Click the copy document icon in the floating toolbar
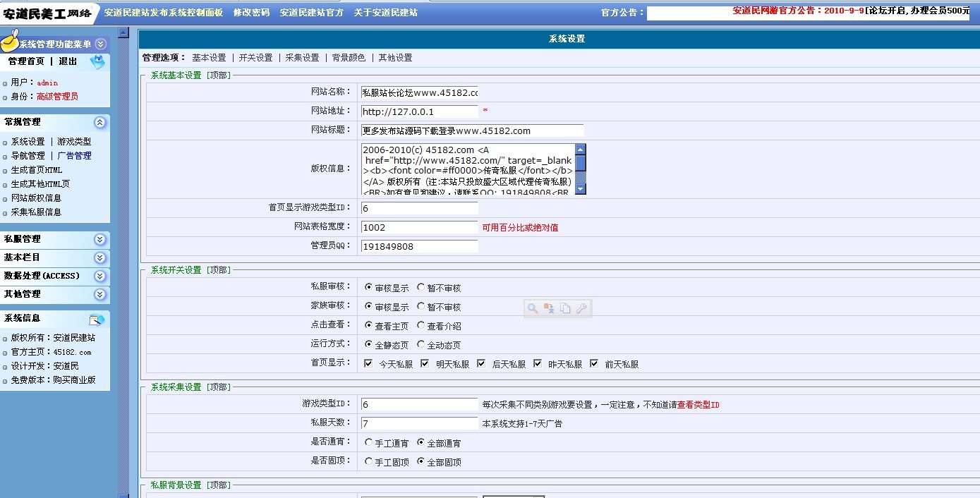Screen dimensions: 980x498 pos(564,308)
